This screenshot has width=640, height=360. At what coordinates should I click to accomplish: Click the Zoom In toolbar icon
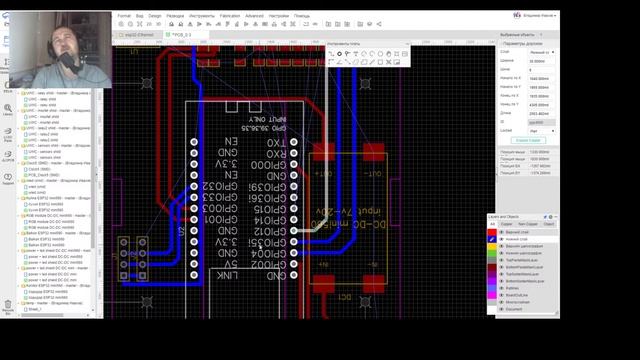[121, 24]
